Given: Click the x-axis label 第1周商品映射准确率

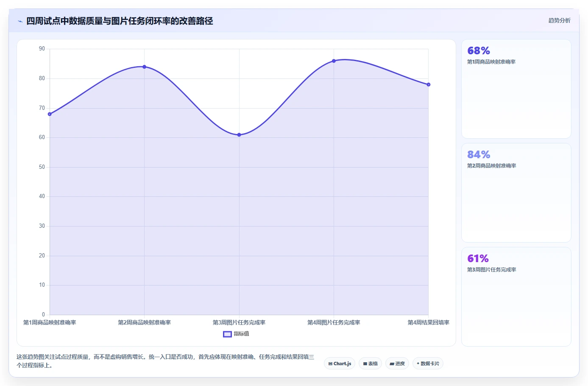Looking at the screenshot, I should tap(50, 323).
